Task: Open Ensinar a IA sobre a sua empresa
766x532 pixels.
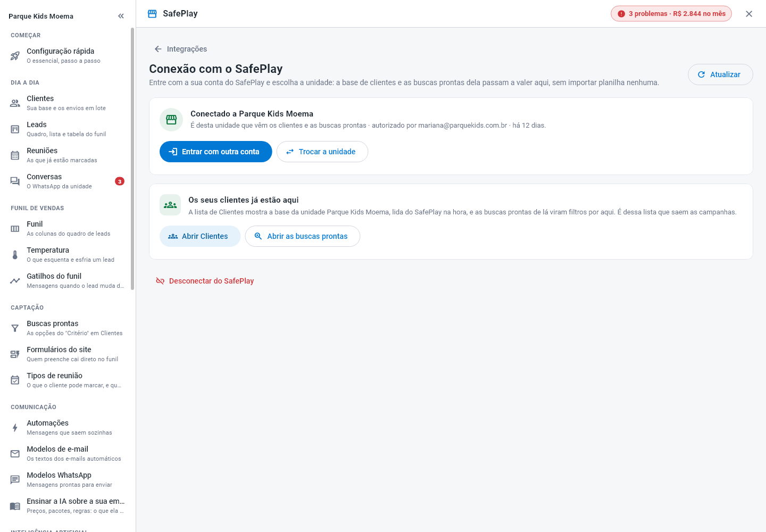Action: [x=67, y=506]
